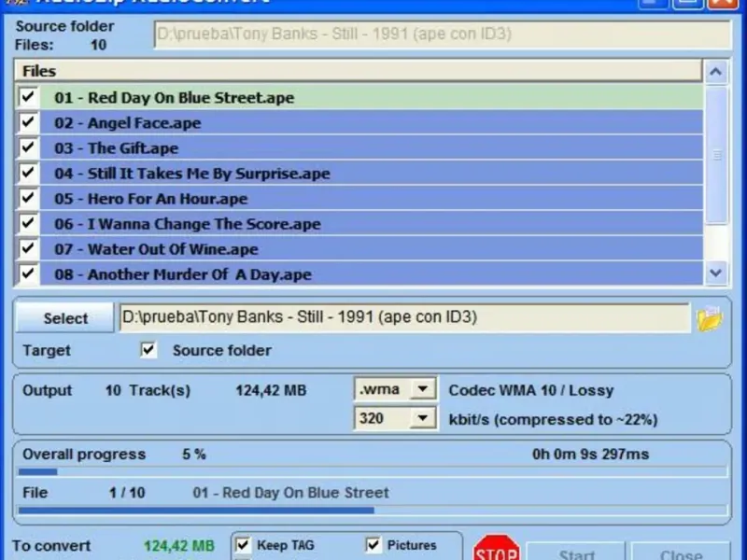Open the target folder browse icon

(x=710, y=318)
